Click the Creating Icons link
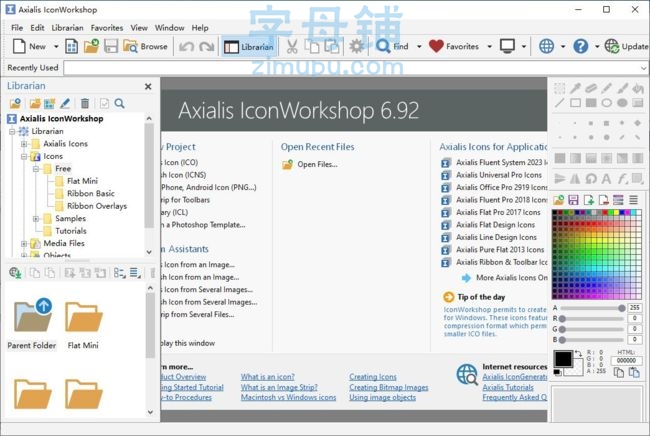 click(373, 377)
